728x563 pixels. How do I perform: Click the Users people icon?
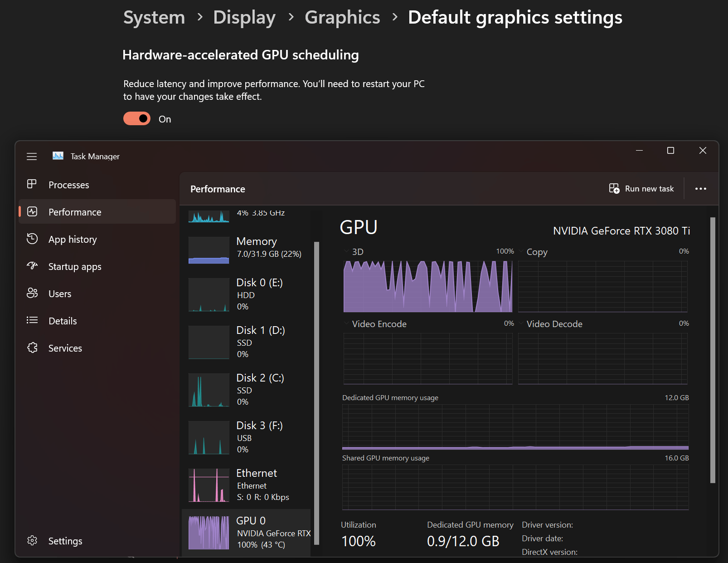point(32,293)
